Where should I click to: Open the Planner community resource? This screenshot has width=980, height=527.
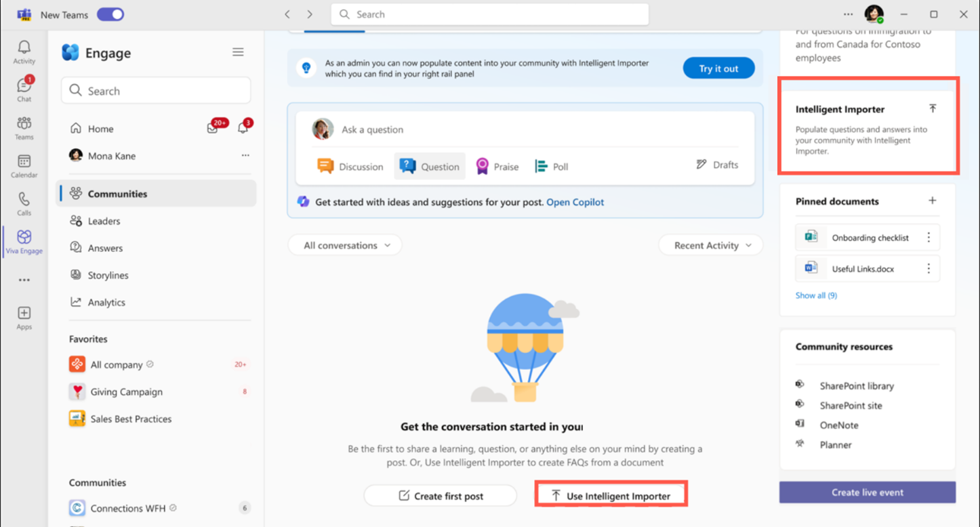pos(836,444)
